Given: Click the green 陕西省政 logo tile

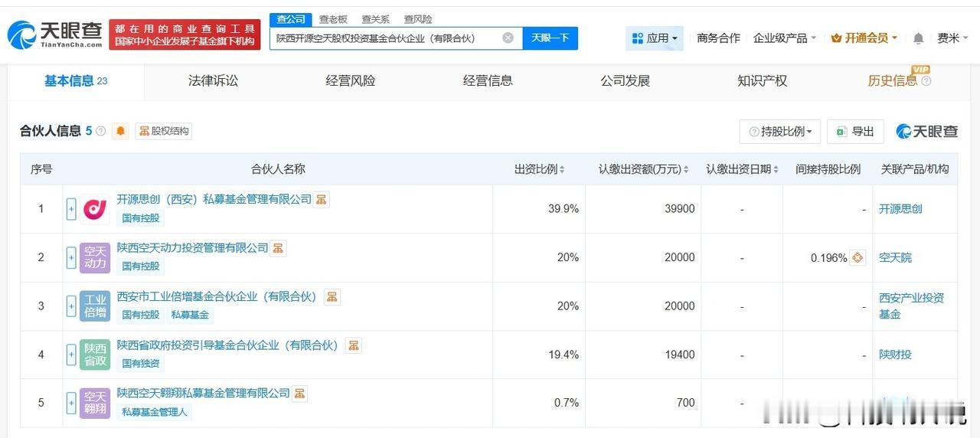Looking at the screenshot, I should (x=95, y=355).
